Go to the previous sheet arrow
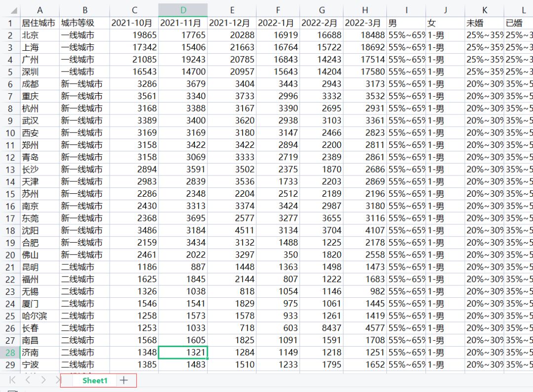533x392 pixels. point(28,380)
